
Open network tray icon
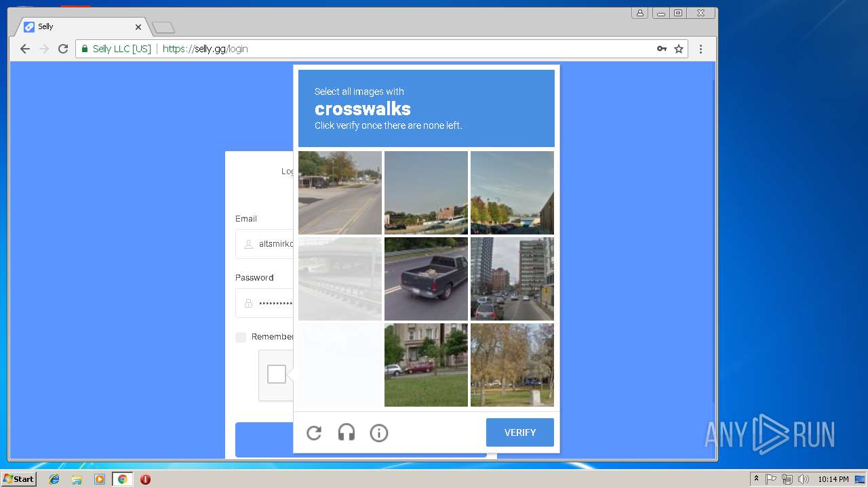[x=787, y=479]
